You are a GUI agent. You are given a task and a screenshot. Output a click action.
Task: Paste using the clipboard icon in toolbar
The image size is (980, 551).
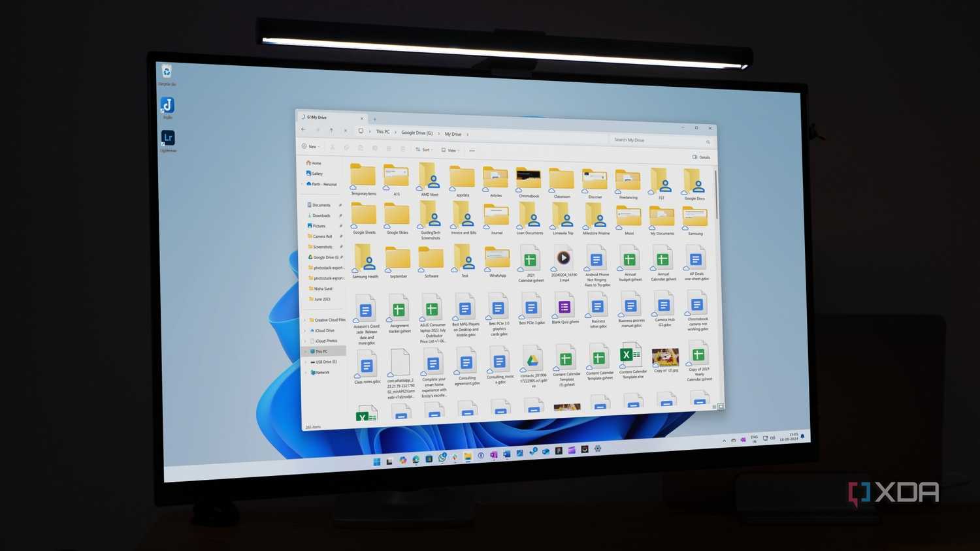click(361, 148)
